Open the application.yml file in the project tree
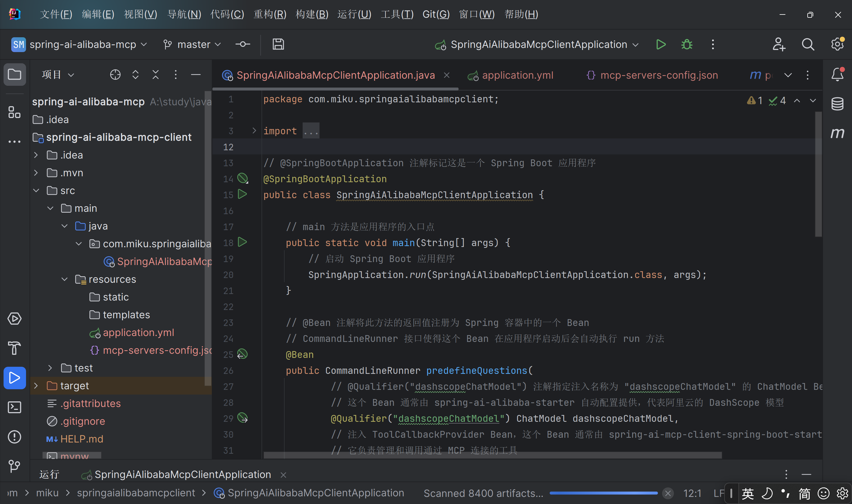This screenshot has height=504, width=852. coord(138,332)
